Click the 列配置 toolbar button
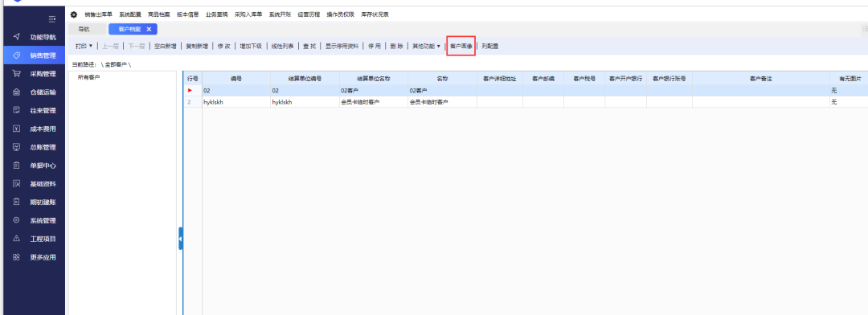This screenshot has height=315, width=868. click(x=490, y=46)
